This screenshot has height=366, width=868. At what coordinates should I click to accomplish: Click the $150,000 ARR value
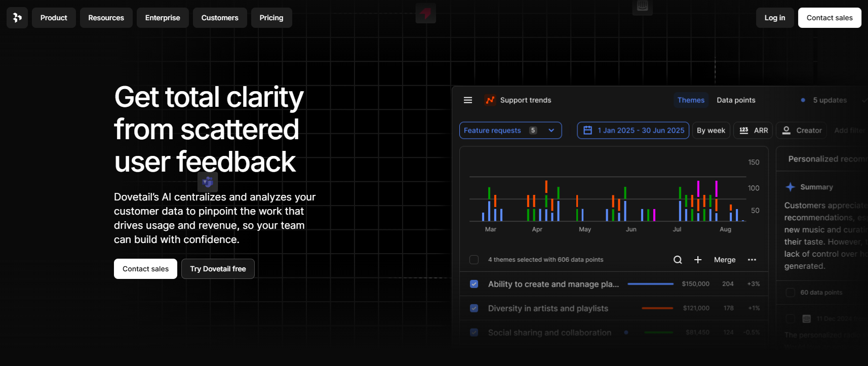click(696, 284)
